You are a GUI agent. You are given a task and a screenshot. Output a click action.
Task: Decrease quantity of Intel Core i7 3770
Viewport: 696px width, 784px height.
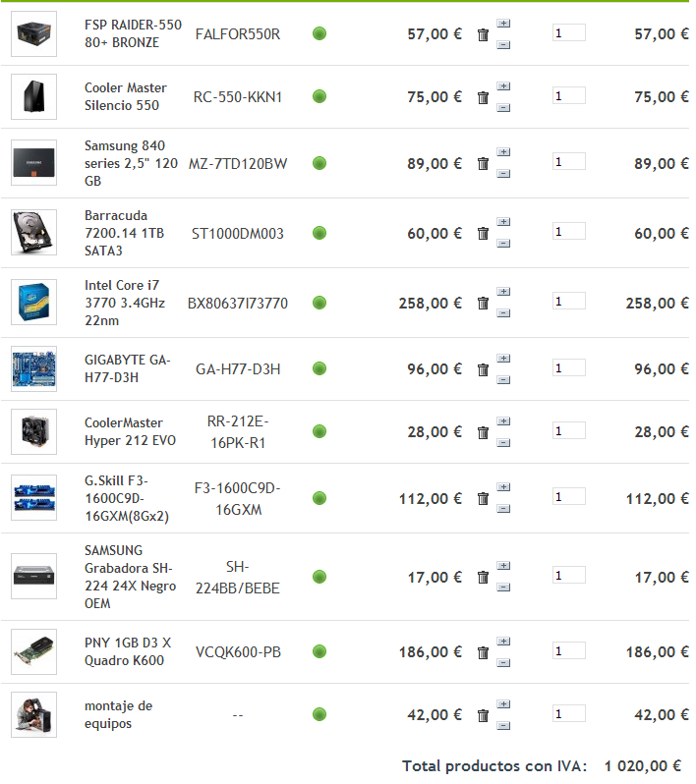tap(503, 314)
